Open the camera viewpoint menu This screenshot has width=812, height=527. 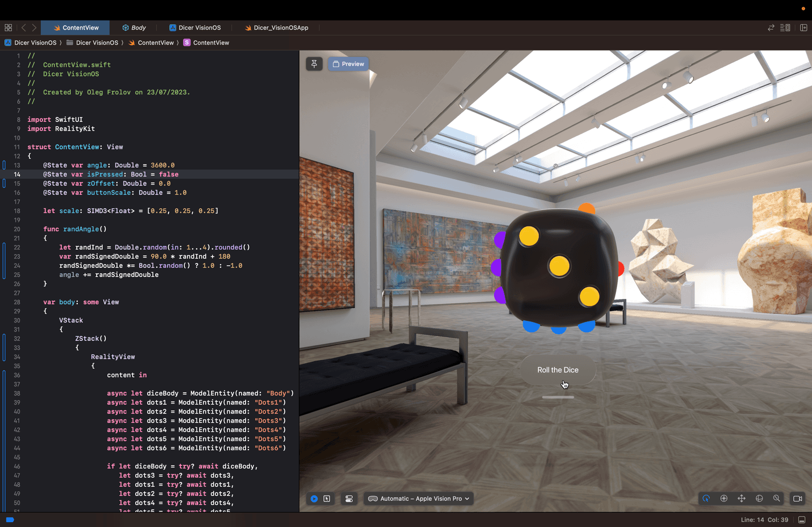pos(798,499)
